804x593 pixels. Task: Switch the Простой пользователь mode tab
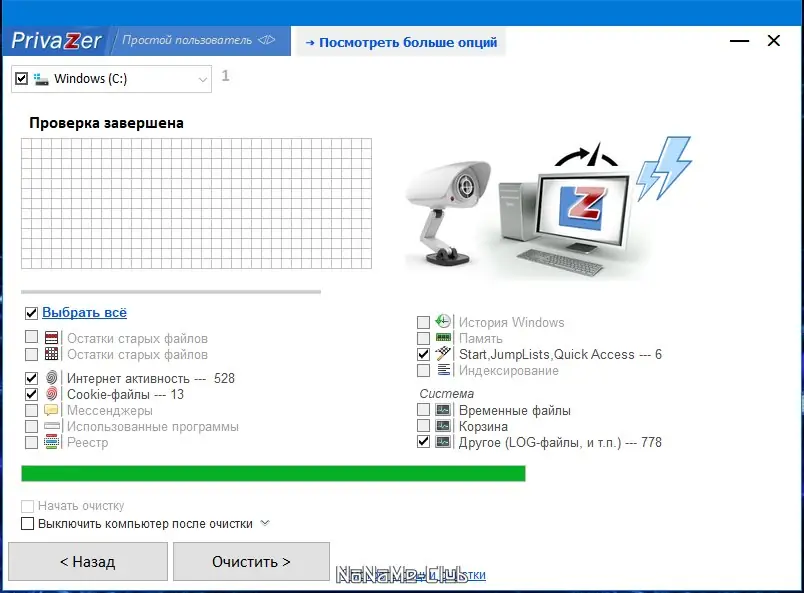tap(199, 40)
